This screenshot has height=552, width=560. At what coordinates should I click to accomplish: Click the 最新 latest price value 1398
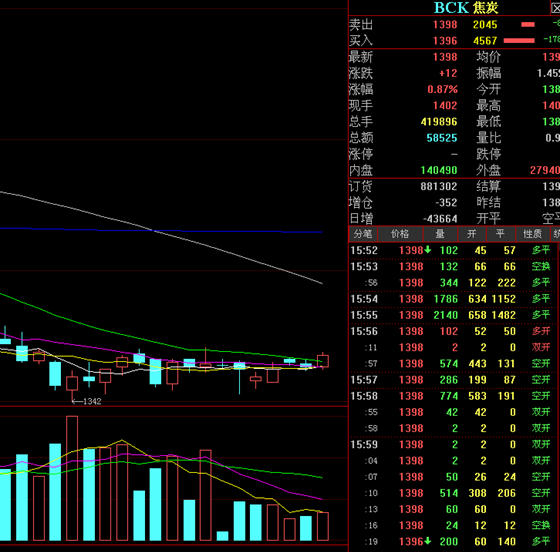pos(445,57)
